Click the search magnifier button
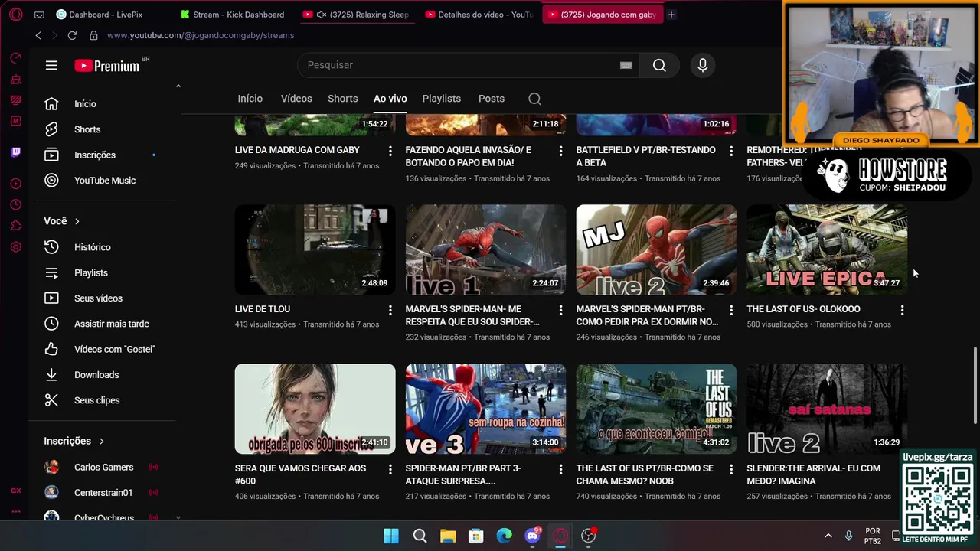 [659, 65]
